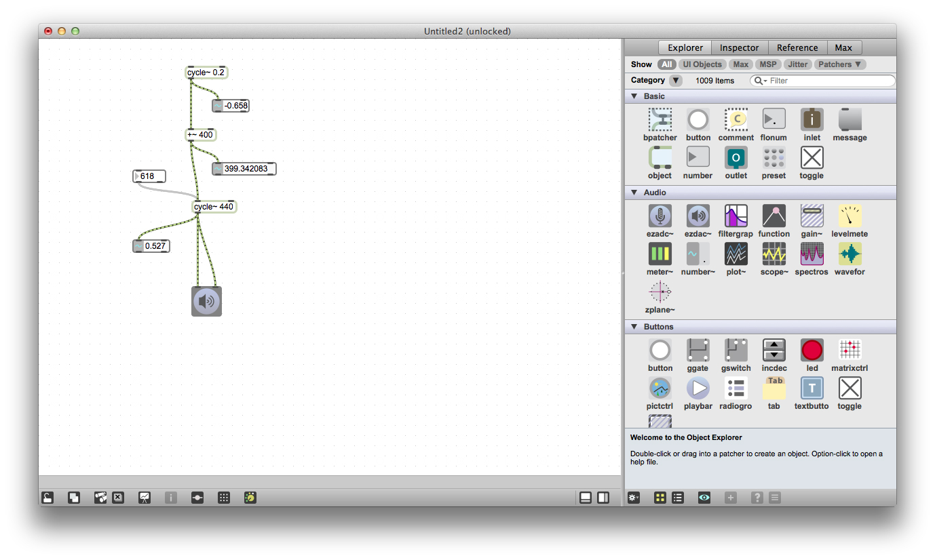The height and width of the screenshot is (560, 935).
Task: Toggle the grid display icon
Action: tap(223, 498)
